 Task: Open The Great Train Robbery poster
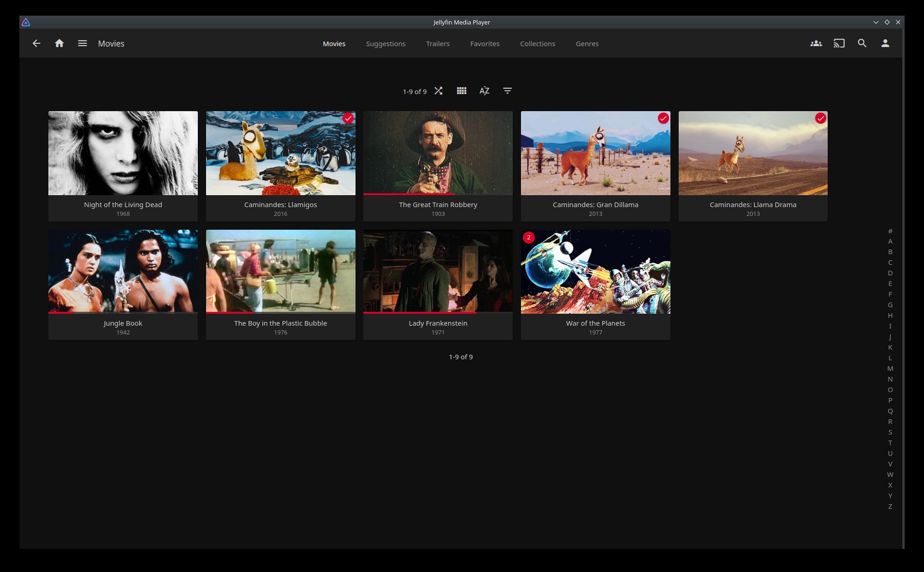coord(438,153)
